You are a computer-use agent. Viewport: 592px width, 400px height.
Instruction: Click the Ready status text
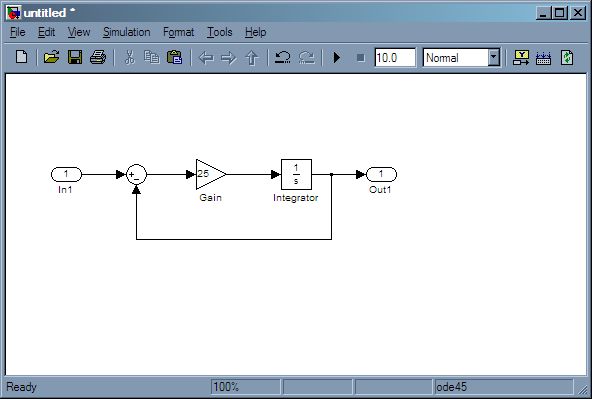[x=22, y=387]
